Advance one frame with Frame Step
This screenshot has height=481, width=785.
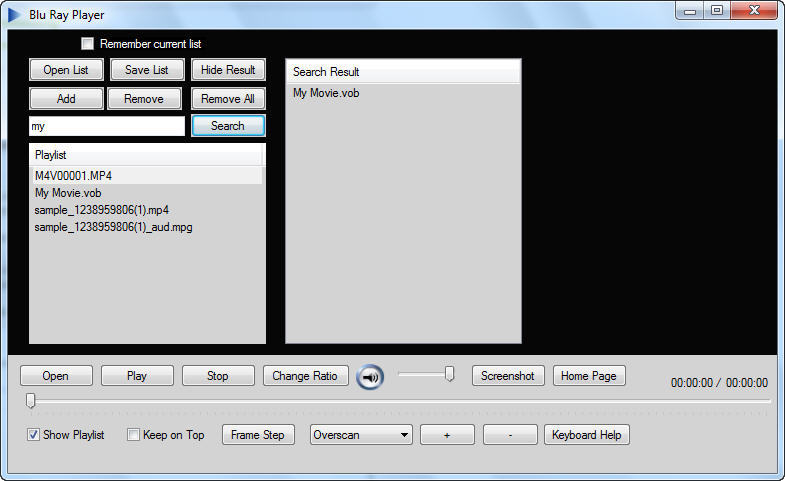pyautogui.click(x=258, y=435)
